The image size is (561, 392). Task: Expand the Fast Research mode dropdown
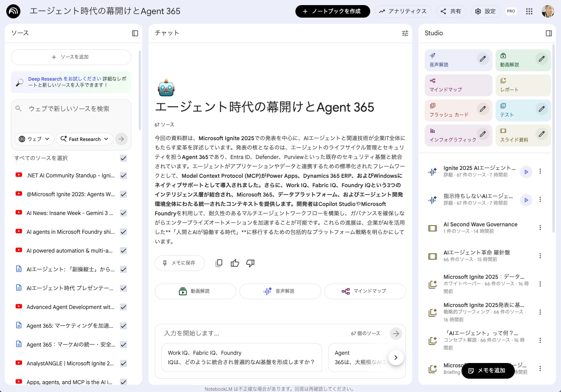click(85, 139)
